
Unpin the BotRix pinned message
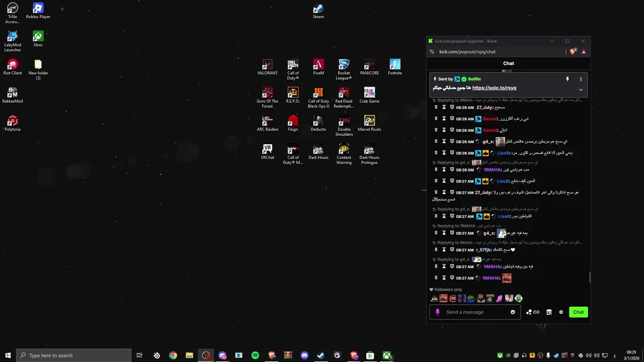(567, 79)
